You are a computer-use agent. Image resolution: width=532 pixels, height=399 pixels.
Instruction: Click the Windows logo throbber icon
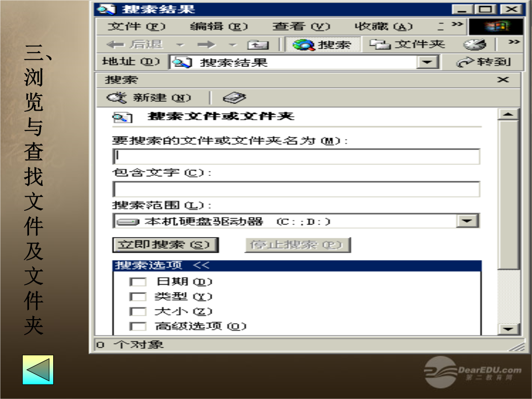(496, 27)
